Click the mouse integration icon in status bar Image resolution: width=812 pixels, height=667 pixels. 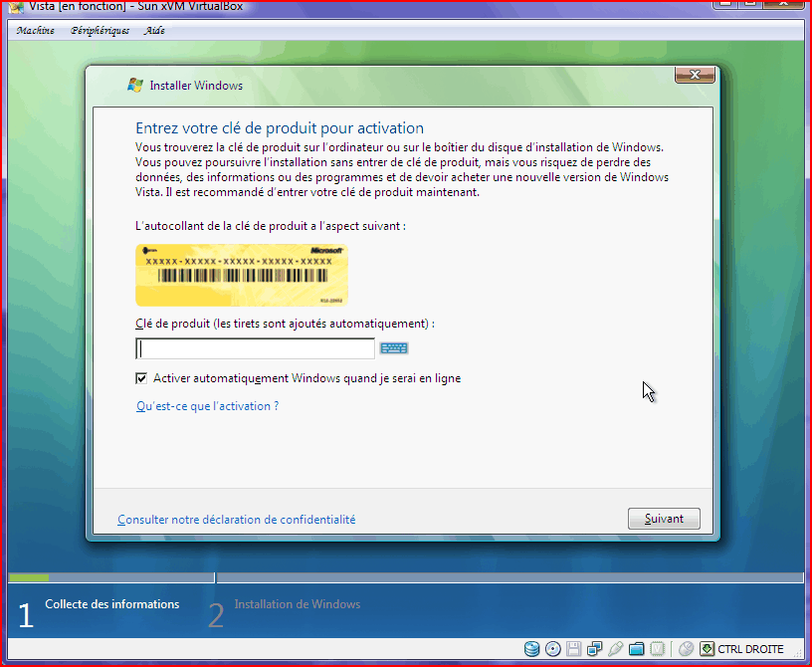[x=687, y=649]
